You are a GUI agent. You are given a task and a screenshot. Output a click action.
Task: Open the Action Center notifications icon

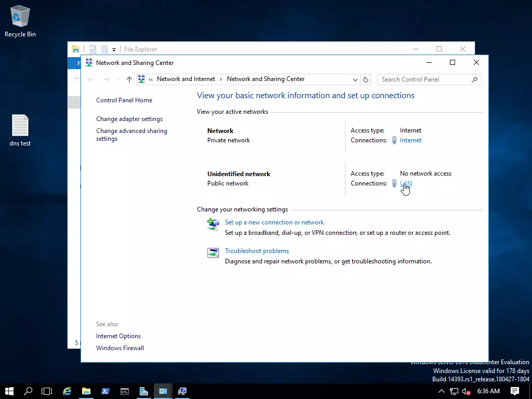point(515,391)
